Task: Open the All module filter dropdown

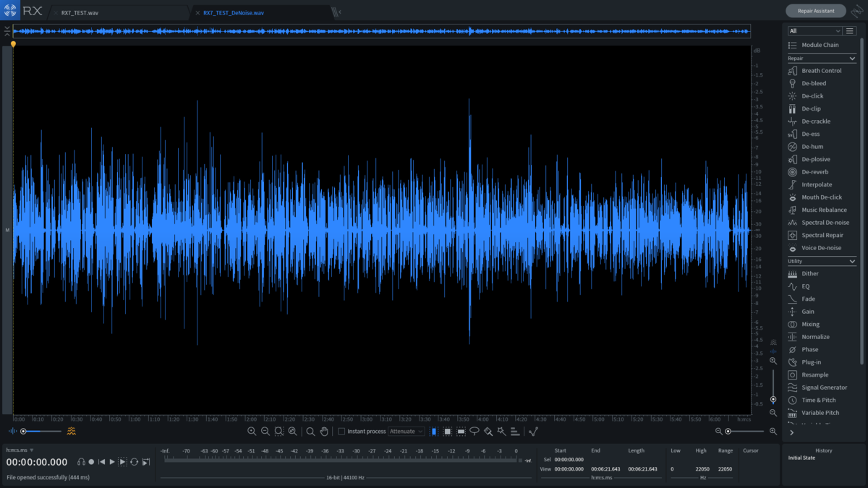Action: (x=814, y=31)
